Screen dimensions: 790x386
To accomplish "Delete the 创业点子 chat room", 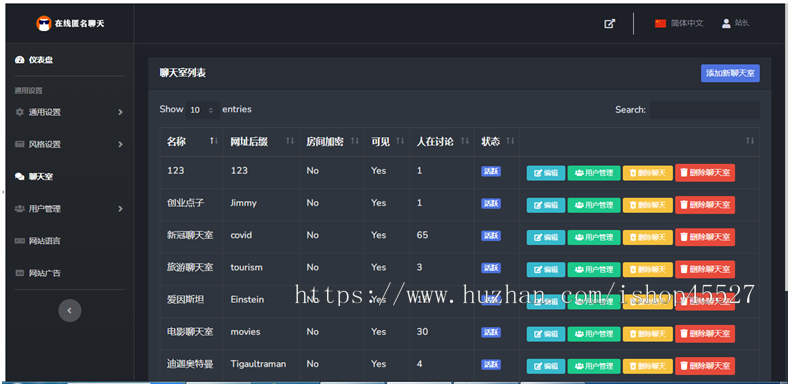I will pos(705,205).
